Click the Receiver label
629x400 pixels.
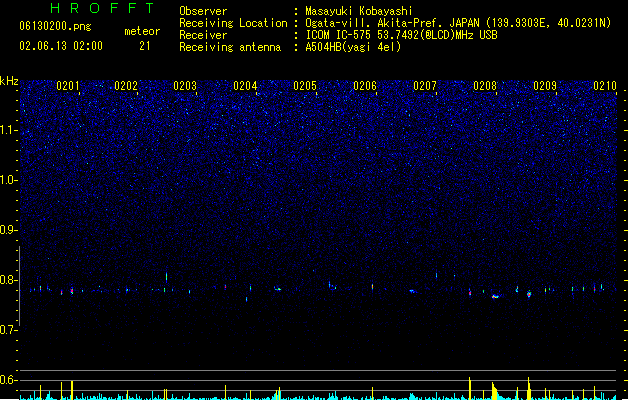coord(203,35)
